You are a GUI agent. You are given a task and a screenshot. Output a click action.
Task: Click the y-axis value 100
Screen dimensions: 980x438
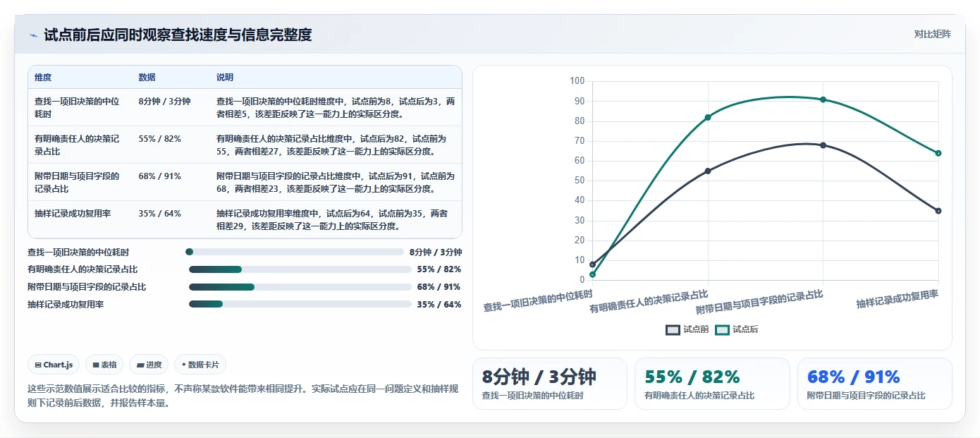577,81
